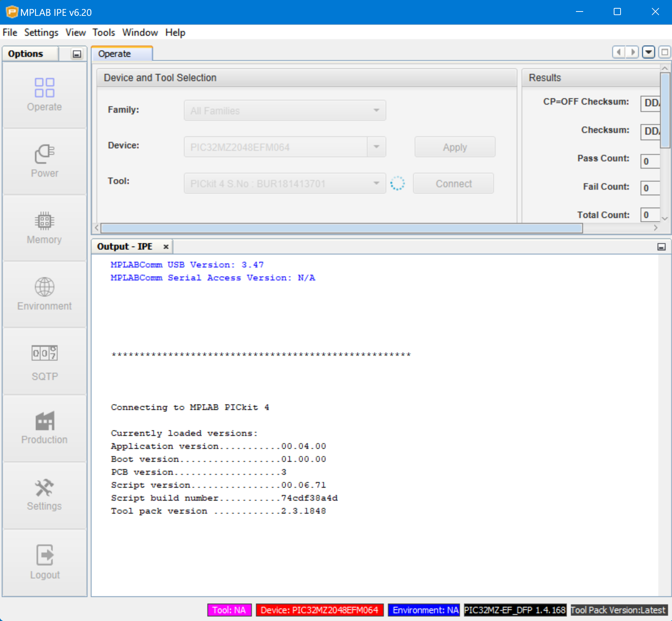Expand the Tool PICkit 4 dropdown

pos(376,183)
